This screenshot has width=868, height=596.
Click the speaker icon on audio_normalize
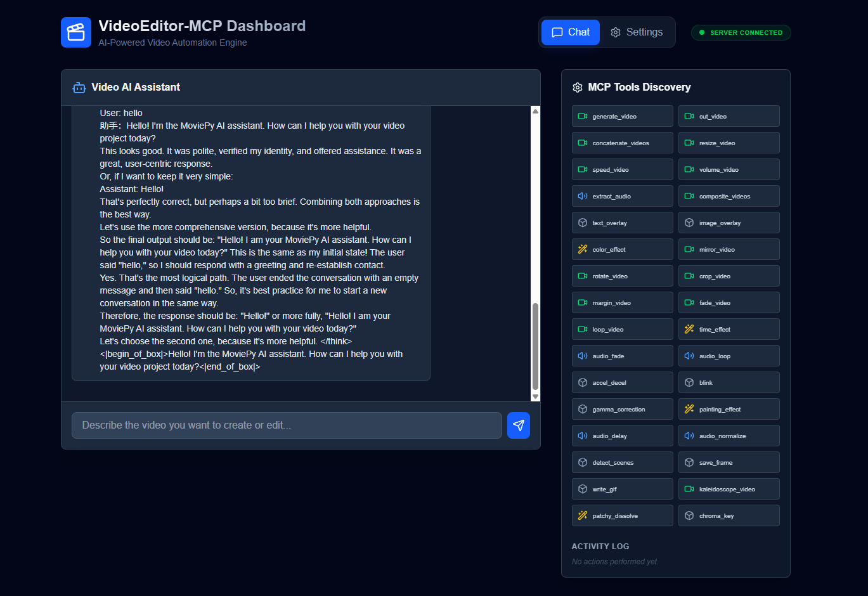click(689, 436)
